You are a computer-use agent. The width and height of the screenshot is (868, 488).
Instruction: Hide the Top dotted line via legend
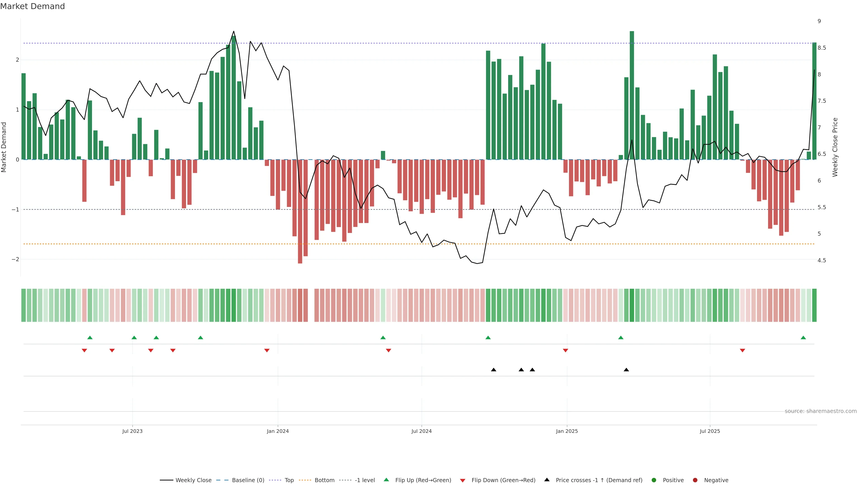pos(289,480)
